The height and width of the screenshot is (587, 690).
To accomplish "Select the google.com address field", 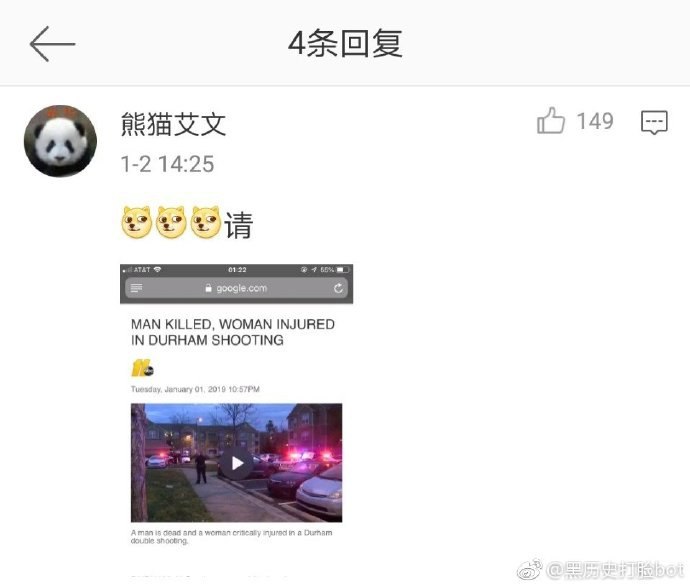I will (236, 288).
